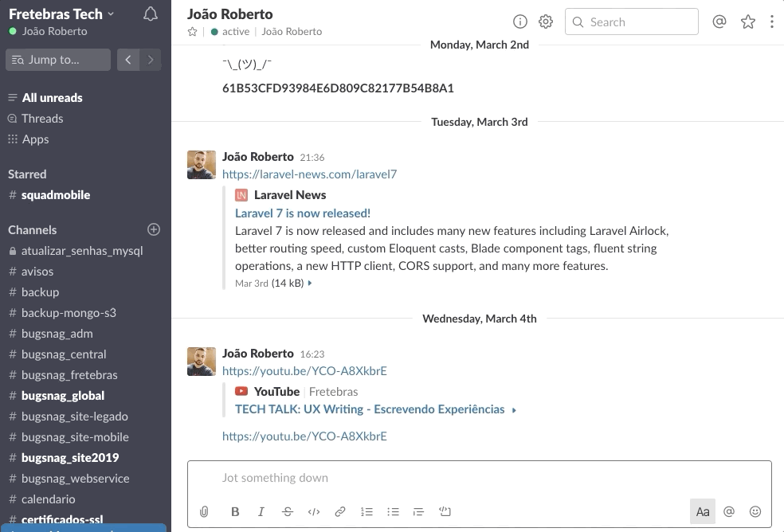The height and width of the screenshot is (532, 784).
Task: Open the laravel-news.com/laravel7 link
Action: click(x=309, y=174)
